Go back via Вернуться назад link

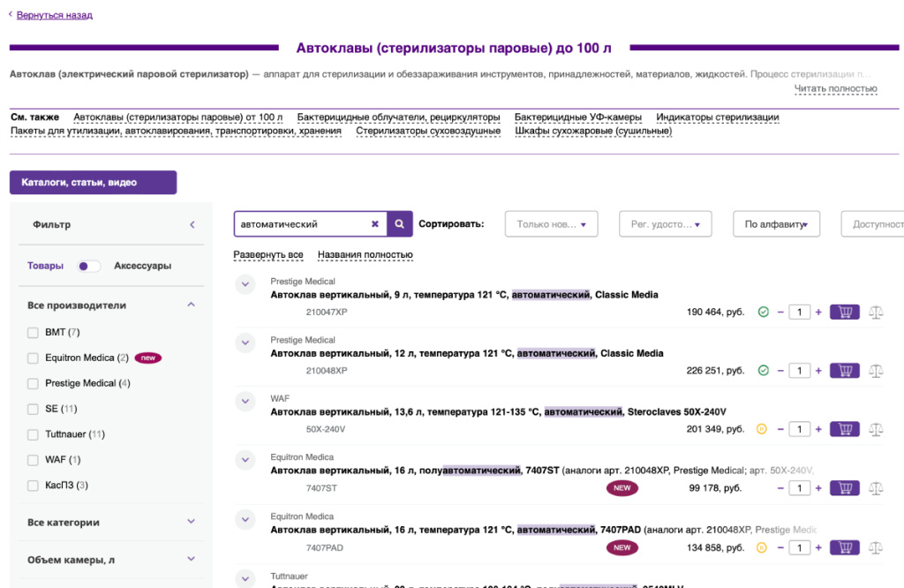point(54,15)
